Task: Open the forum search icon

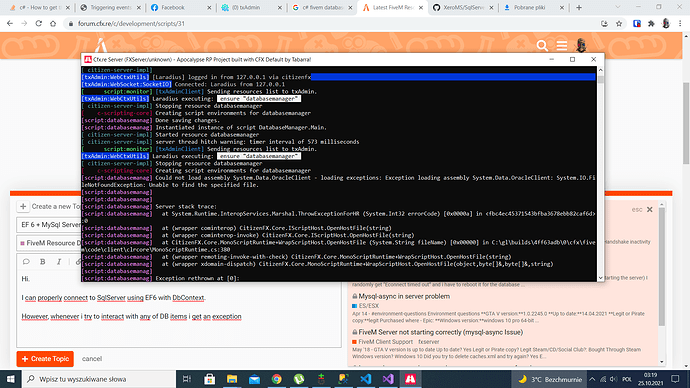Action: point(542,45)
